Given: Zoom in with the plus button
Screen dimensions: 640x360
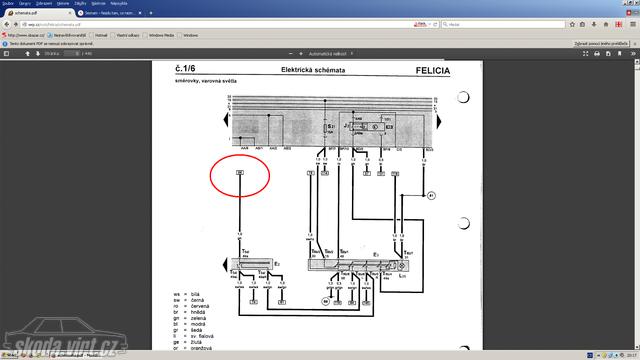Looking at the screenshot, I should pyautogui.click(x=301, y=53).
